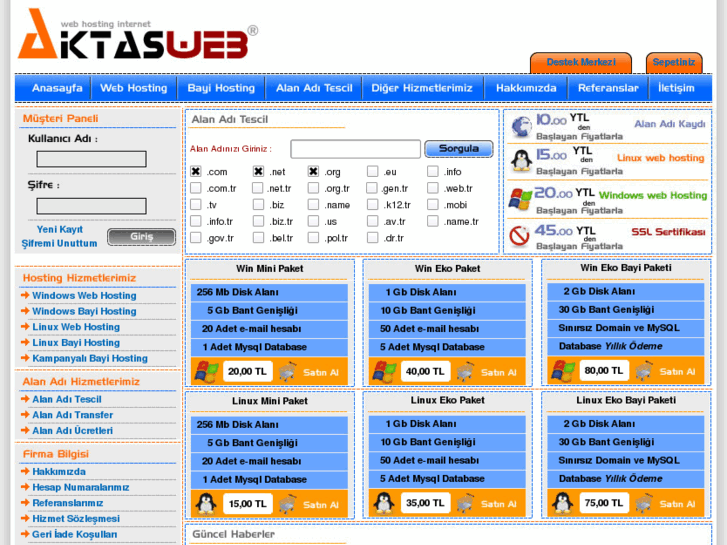The image size is (727, 545).
Task: Click Satın Al for Win Eko Bayi Paketi
Action: pos(677,372)
